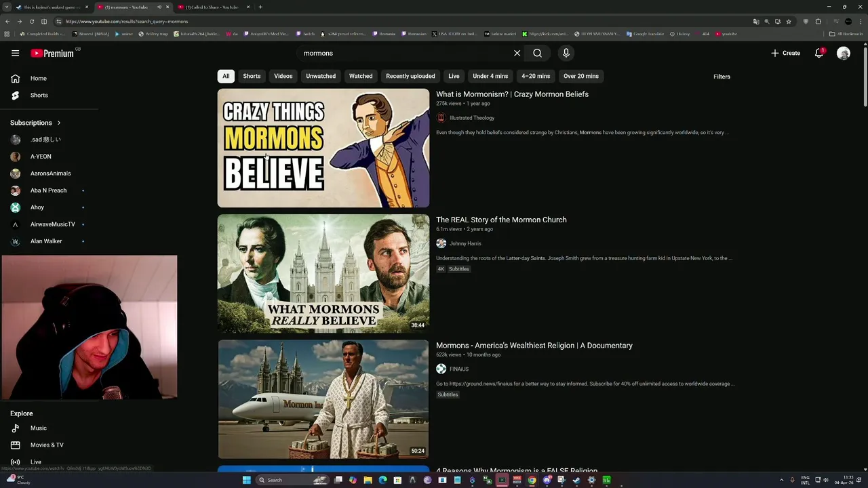868x488 pixels.
Task: Bookmark this page with the star icon
Action: (x=789, y=21)
